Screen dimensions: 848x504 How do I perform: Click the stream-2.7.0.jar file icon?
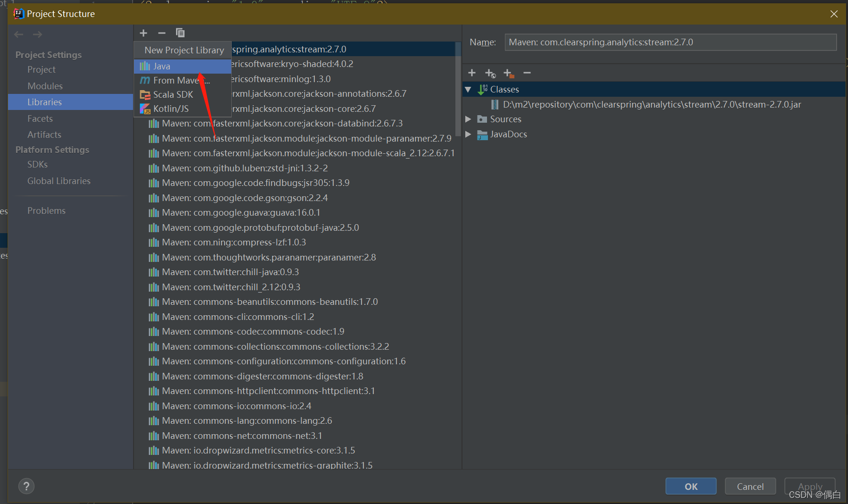495,104
